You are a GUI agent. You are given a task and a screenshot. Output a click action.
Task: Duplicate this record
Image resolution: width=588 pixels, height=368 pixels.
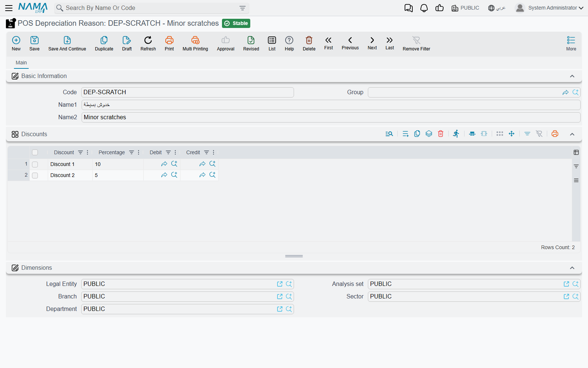coord(104,43)
